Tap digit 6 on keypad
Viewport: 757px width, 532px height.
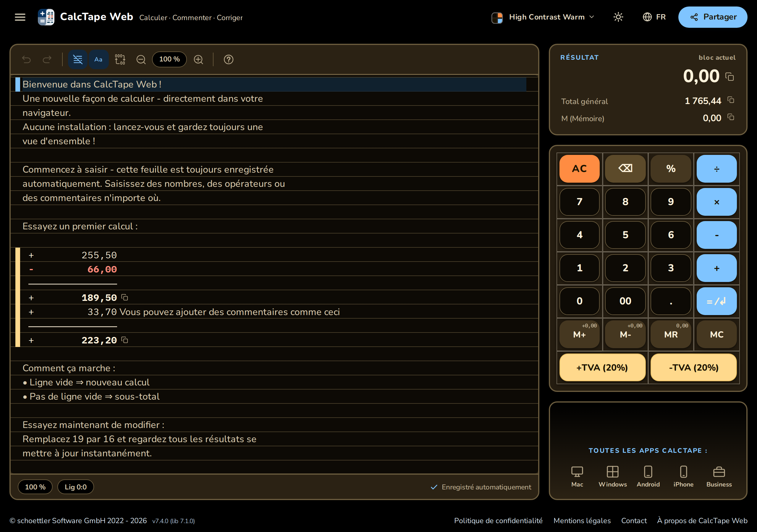point(671,235)
